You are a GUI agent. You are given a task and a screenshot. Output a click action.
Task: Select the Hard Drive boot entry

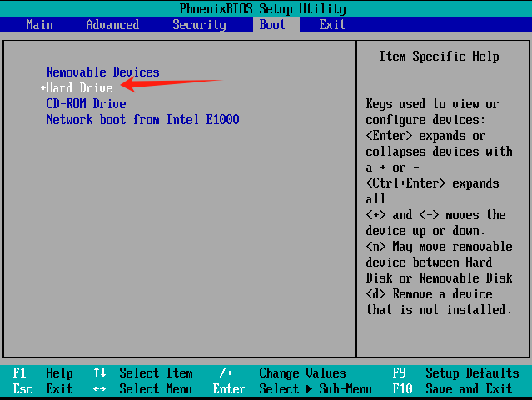click(79, 88)
